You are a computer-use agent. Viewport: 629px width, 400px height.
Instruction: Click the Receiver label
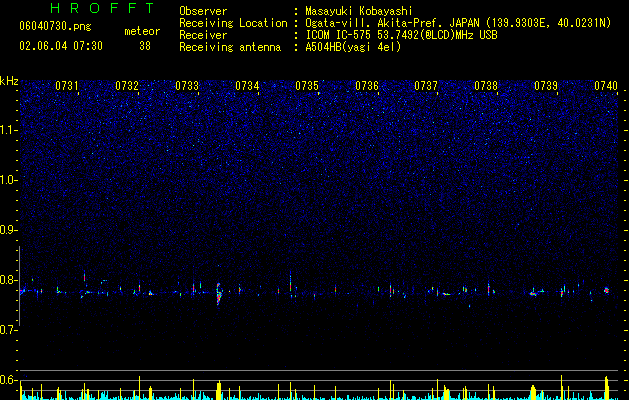click(203, 35)
